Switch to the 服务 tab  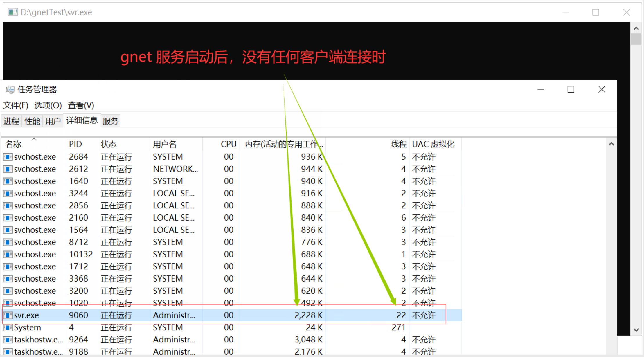(x=110, y=121)
